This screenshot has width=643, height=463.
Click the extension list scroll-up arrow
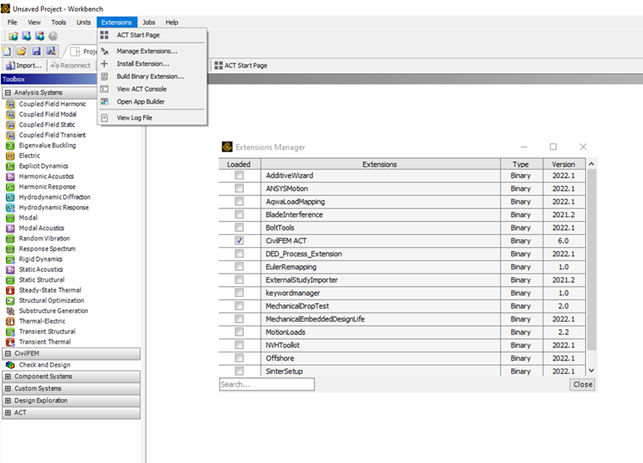tap(591, 164)
